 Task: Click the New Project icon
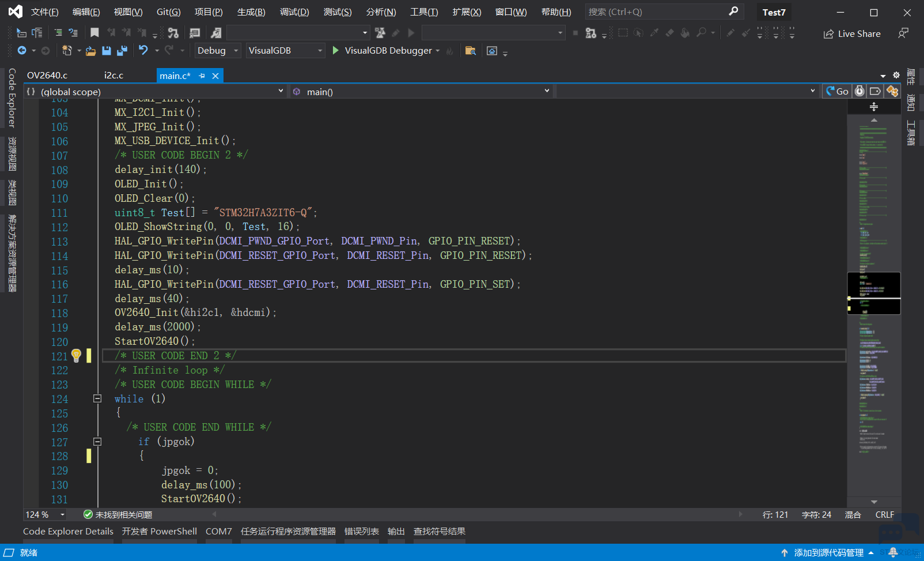[67, 51]
